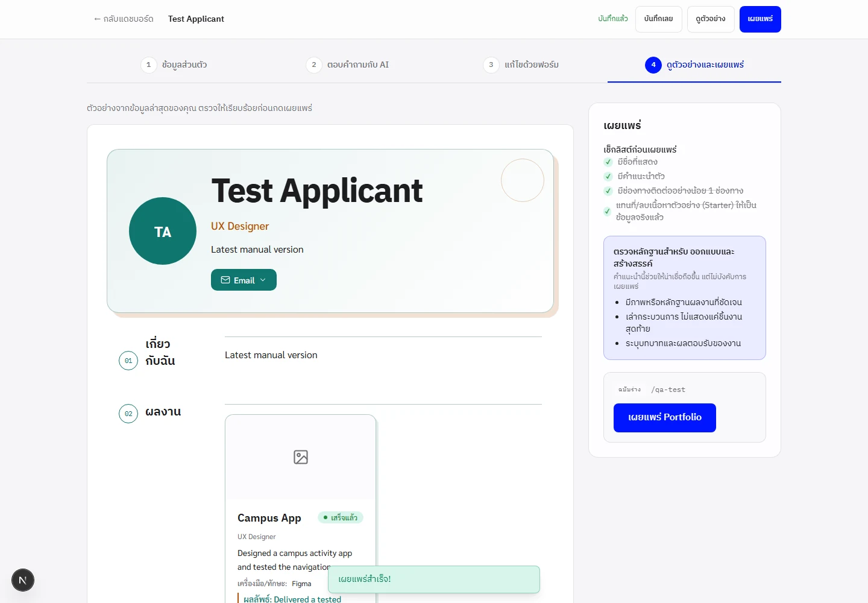Click Latest manual version text above Email button
The image size is (868, 603).
coord(257,250)
